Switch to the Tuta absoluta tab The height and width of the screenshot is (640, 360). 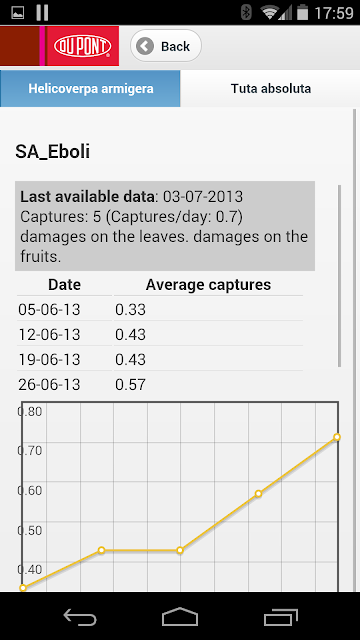pyautogui.click(x=271, y=88)
